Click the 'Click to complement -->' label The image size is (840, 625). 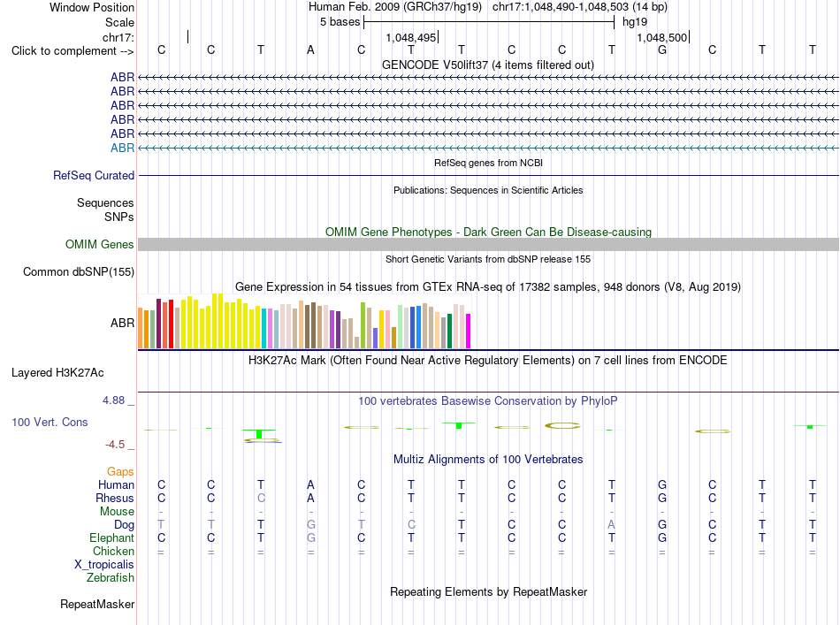pyautogui.click(x=73, y=51)
